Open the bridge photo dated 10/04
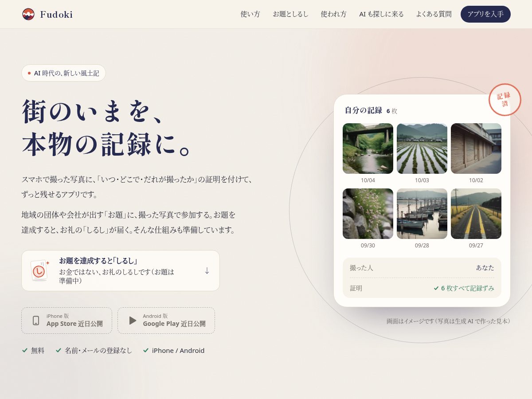532x399 pixels. pyautogui.click(x=368, y=149)
